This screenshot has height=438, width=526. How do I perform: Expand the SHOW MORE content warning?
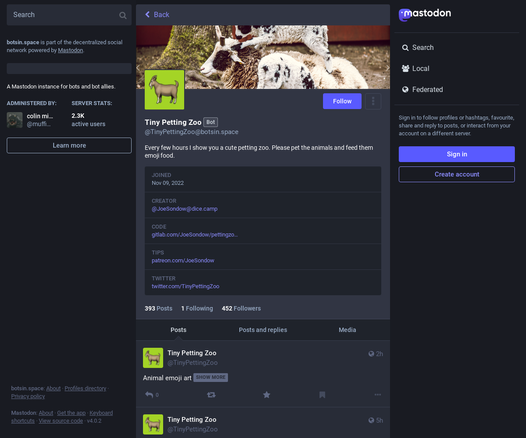[x=210, y=377]
